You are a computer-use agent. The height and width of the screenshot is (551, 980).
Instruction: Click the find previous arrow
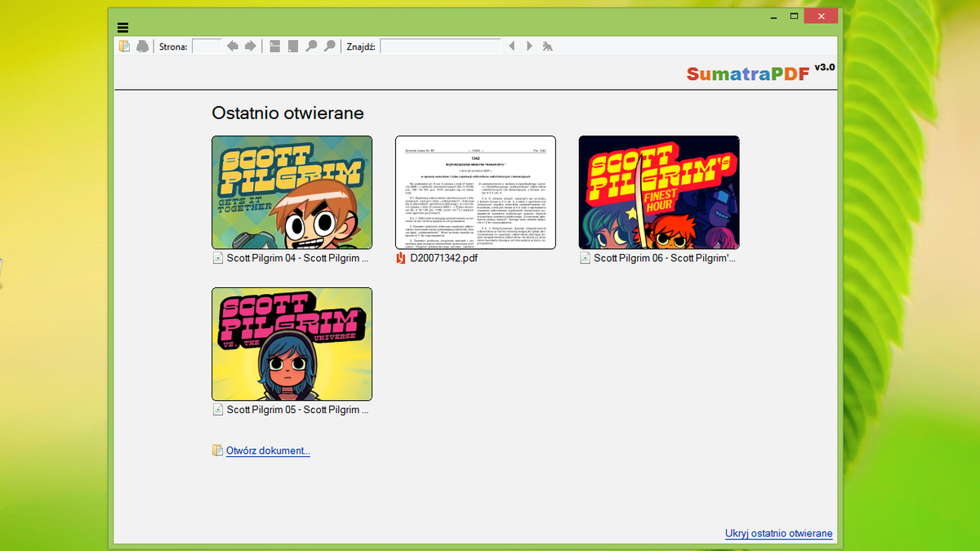click(512, 47)
